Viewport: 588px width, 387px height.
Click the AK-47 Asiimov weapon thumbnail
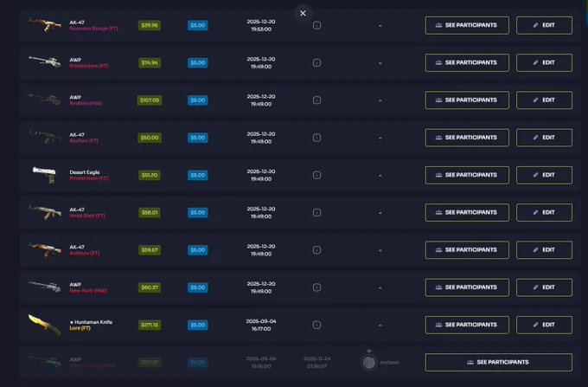point(45,249)
